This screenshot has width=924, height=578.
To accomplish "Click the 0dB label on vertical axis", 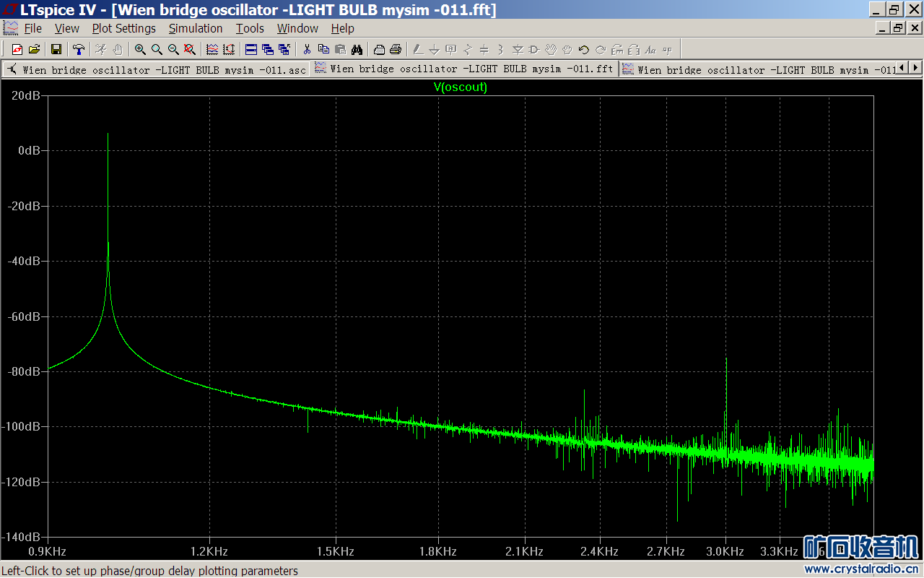I will [30, 150].
